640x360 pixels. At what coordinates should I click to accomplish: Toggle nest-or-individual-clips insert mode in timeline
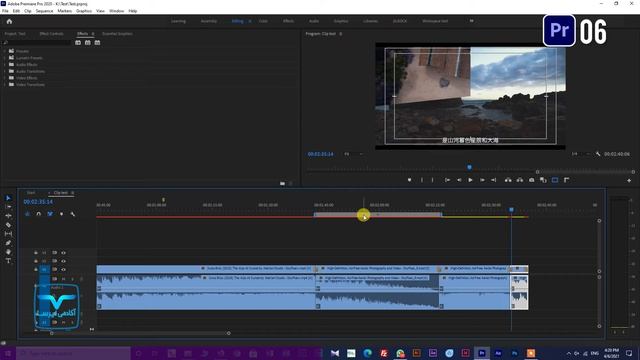tap(27, 214)
